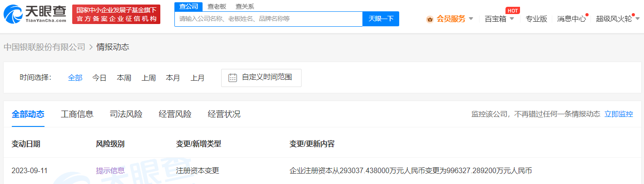The width and height of the screenshot is (644, 184).
Task: Select the 本月 time filter
Action: click(173, 78)
